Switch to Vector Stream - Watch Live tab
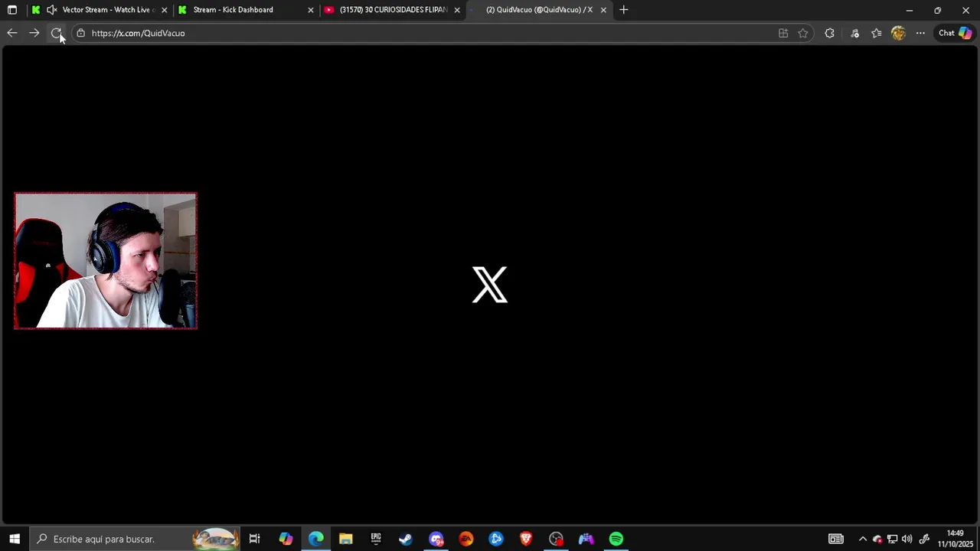This screenshot has width=980, height=551. (x=100, y=10)
